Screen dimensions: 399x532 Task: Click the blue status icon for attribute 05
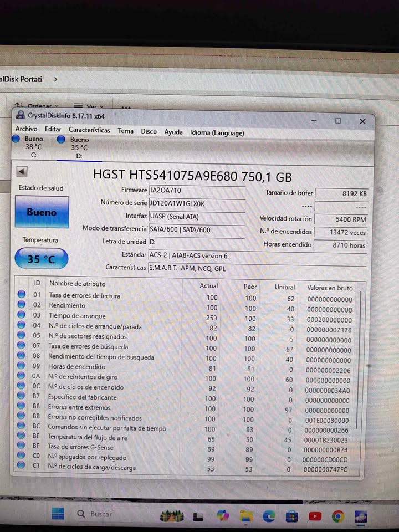coord(21,335)
